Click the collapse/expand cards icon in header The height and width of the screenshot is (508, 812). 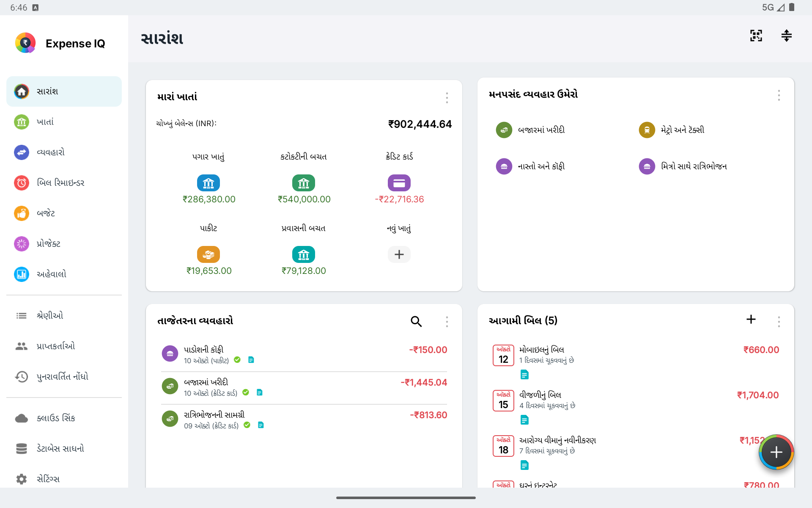point(786,36)
